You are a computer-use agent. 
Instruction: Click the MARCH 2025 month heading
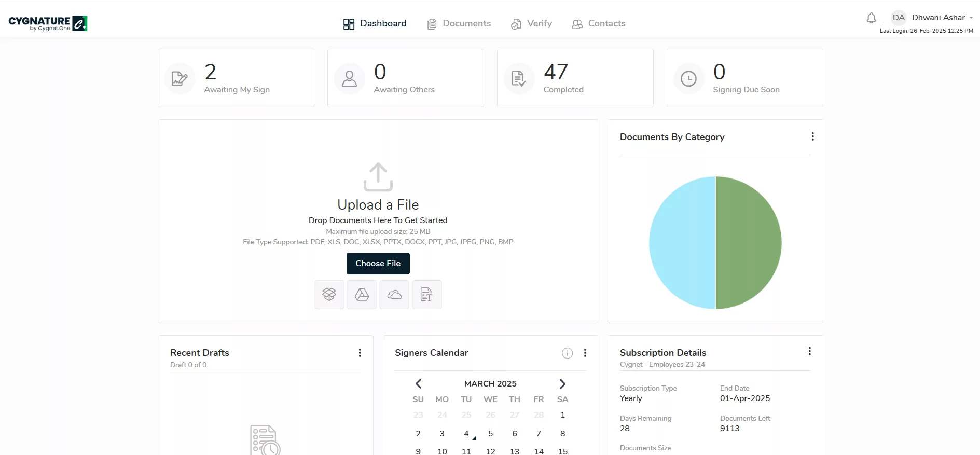pos(490,384)
